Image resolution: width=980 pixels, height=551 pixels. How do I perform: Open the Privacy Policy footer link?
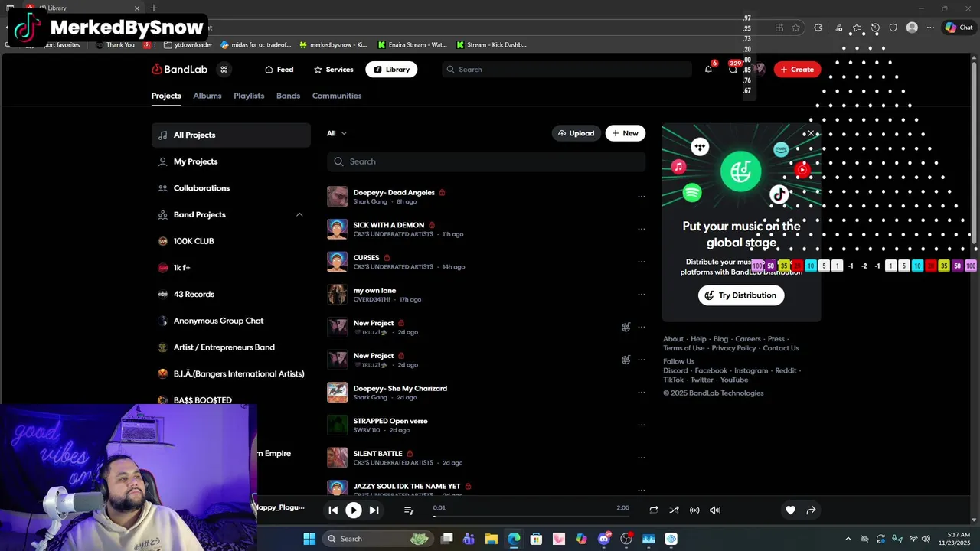click(733, 348)
